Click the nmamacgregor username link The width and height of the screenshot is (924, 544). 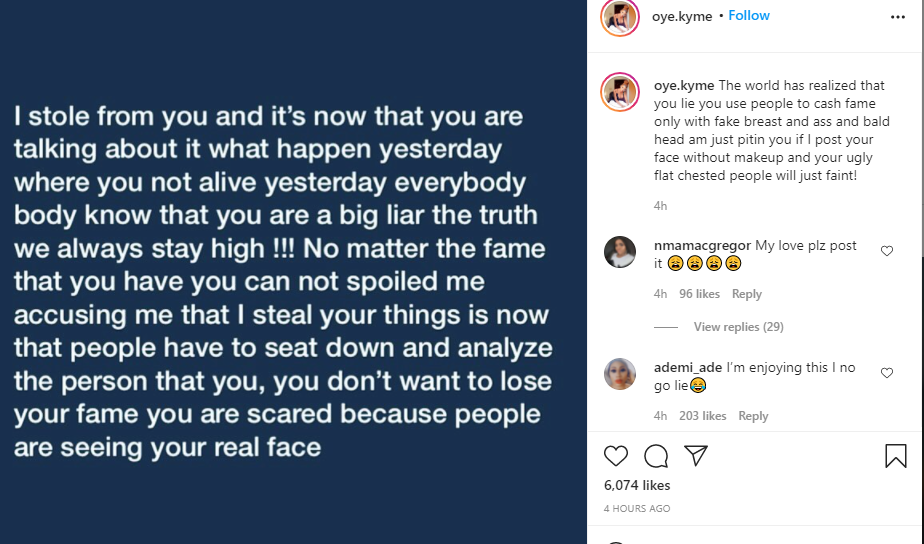(x=702, y=246)
